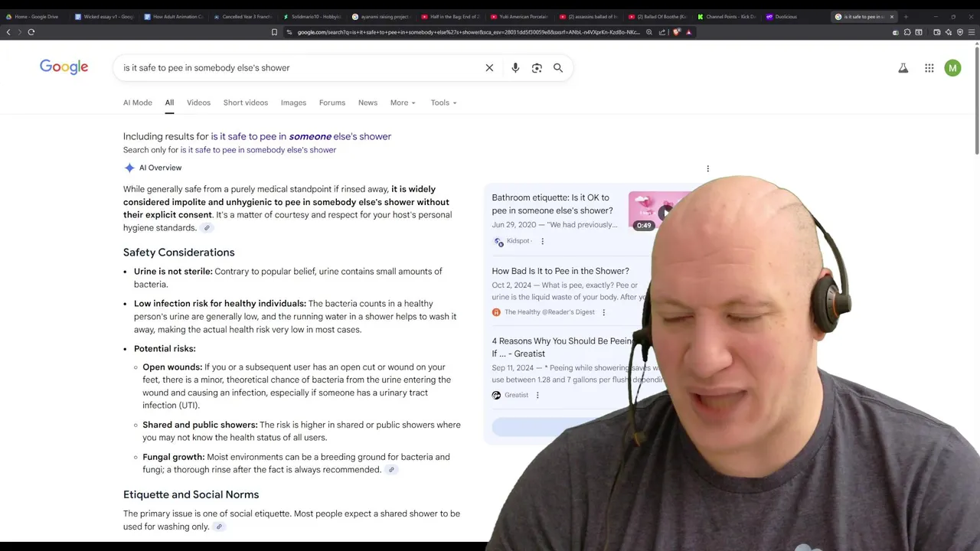
Task: Expand the Tools dropdown
Action: (x=443, y=103)
